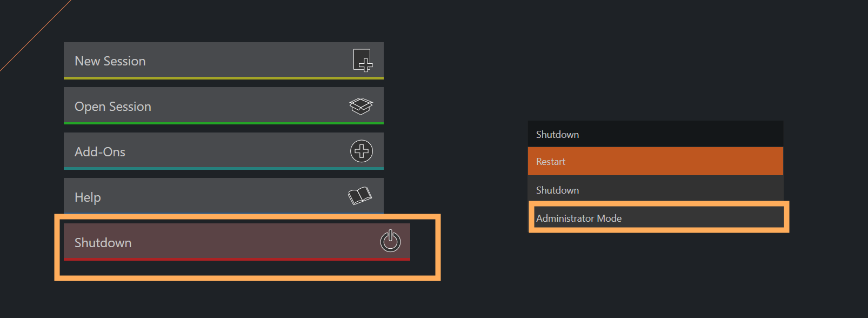868x318 pixels.
Task: Click Shutdown text on the red-underlined button
Action: coord(103,243)
